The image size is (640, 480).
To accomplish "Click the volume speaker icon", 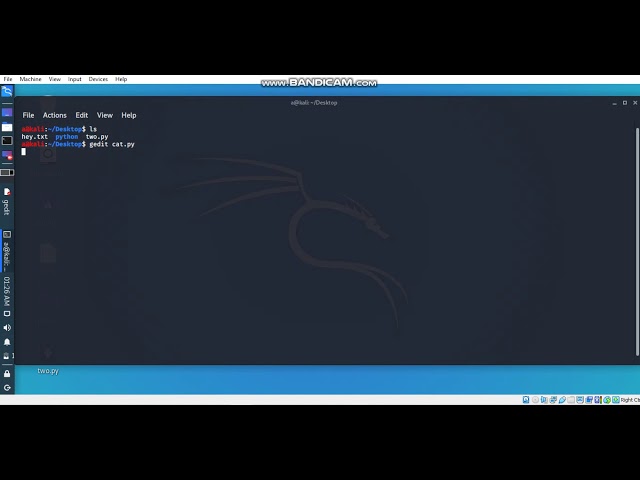I will click(7, 328).
